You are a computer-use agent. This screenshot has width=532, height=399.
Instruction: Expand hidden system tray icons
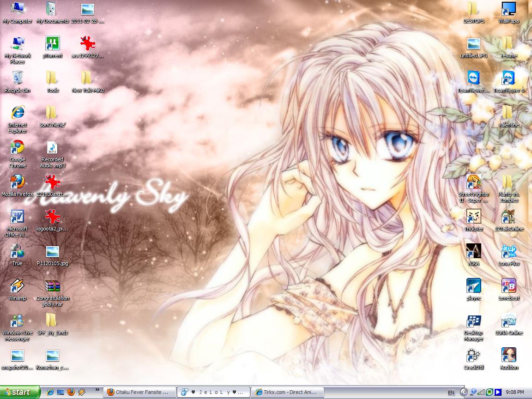point(464,392)
